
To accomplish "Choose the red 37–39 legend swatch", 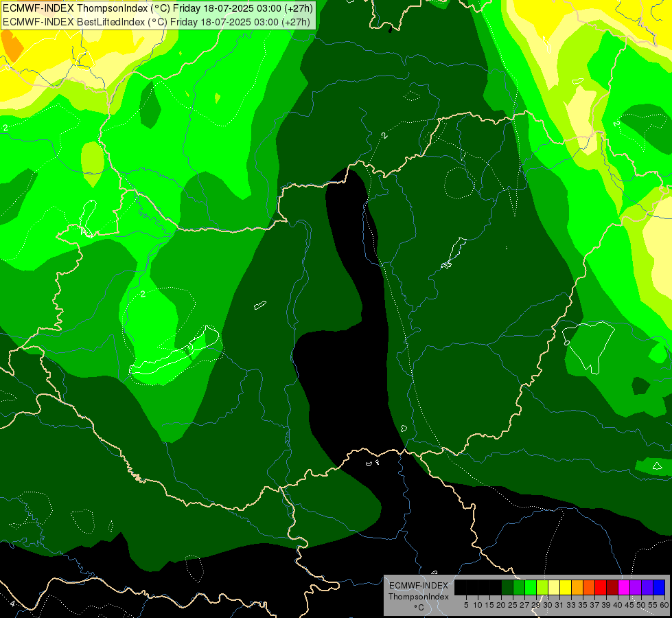I will tap(601, 587).
